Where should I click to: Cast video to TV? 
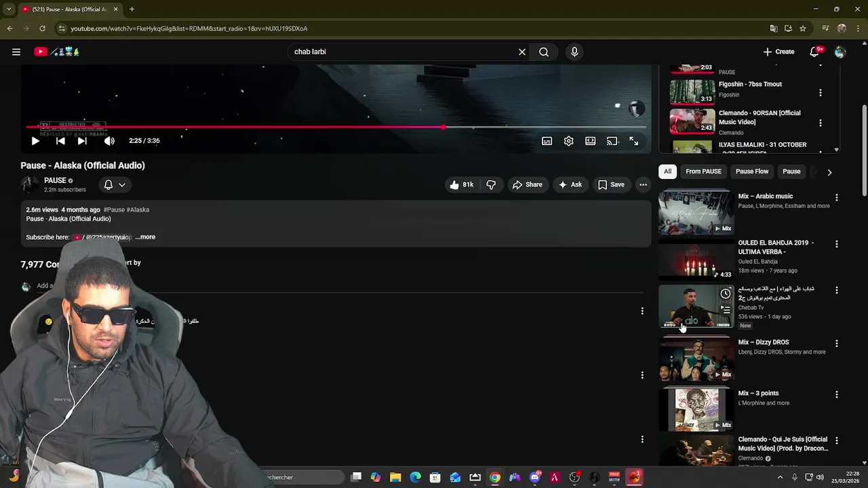coord(612,141)
